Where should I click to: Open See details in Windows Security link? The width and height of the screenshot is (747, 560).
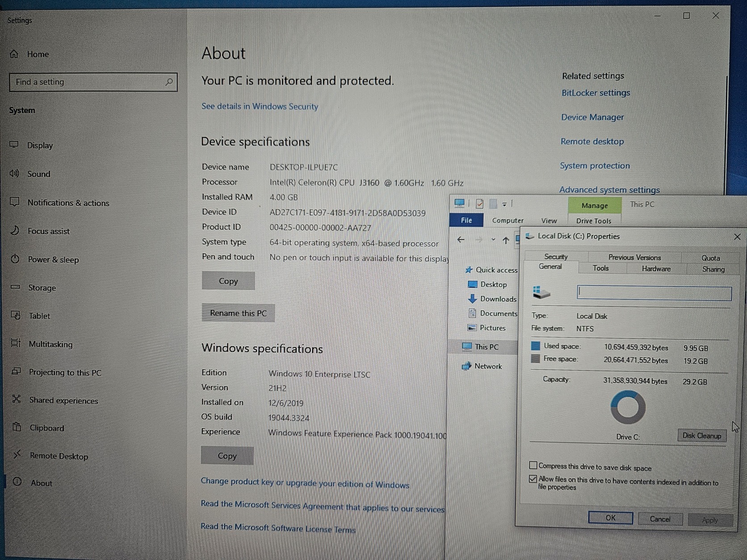(x=260, y=106)
